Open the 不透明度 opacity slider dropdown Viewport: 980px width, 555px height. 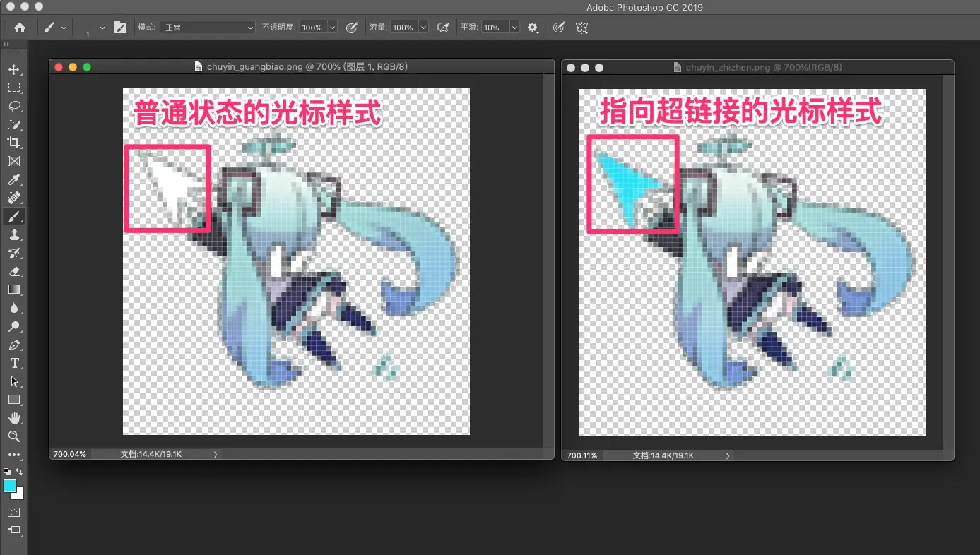tap(333, 28)
